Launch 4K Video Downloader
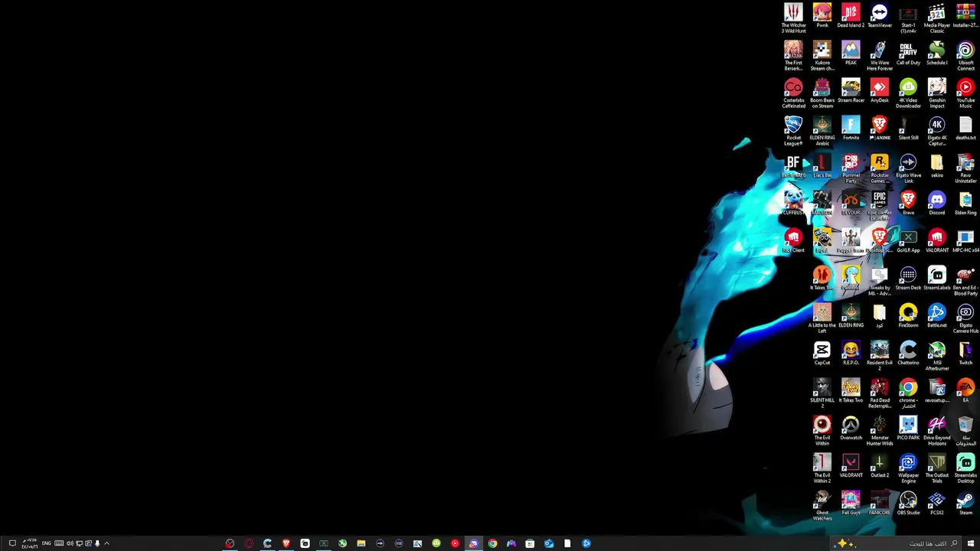Screen dimensions: 980x551 pos(908,93)
